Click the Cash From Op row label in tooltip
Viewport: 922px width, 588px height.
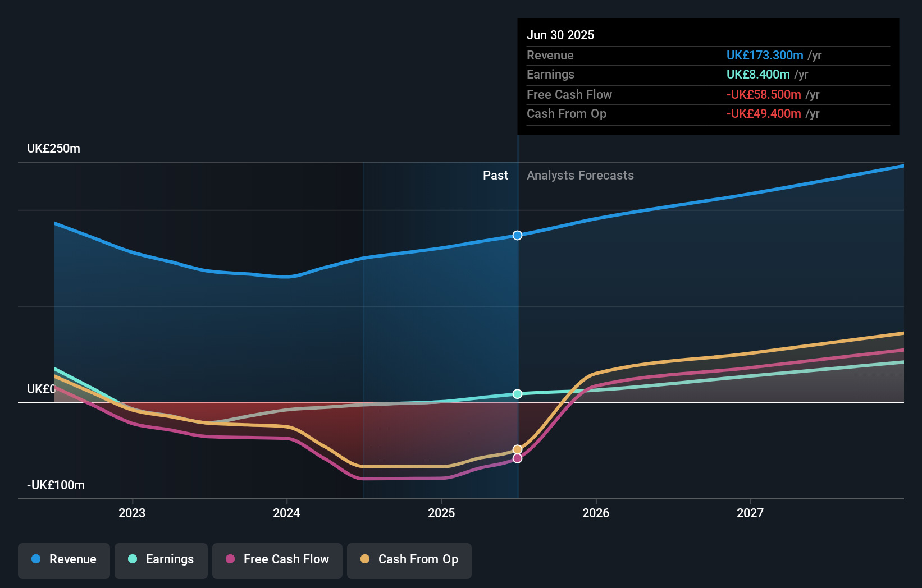click(567, 114)
